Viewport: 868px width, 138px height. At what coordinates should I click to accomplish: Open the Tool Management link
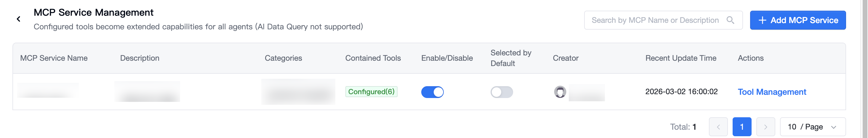point(772,92)
